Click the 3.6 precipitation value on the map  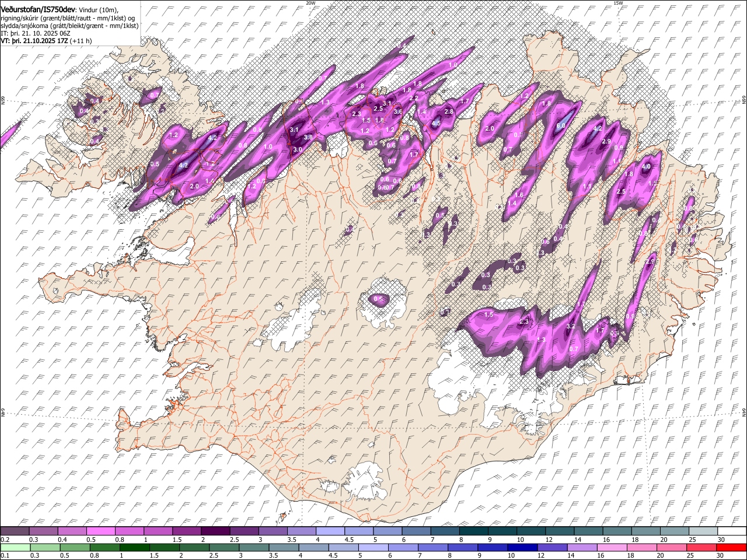398,111
